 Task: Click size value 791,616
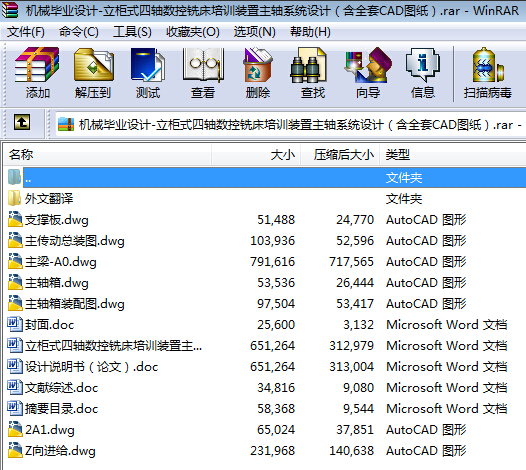click(272, 262)
